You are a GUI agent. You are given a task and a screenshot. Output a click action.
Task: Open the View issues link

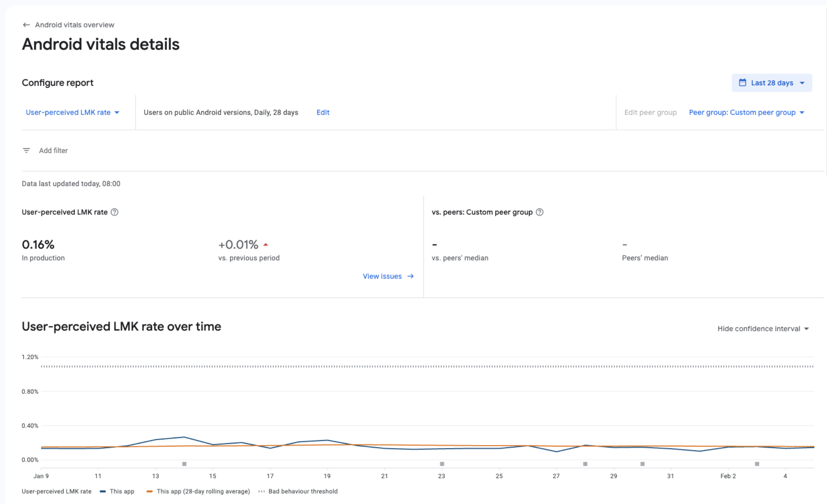pyautogui.click(x=382, y=276)
